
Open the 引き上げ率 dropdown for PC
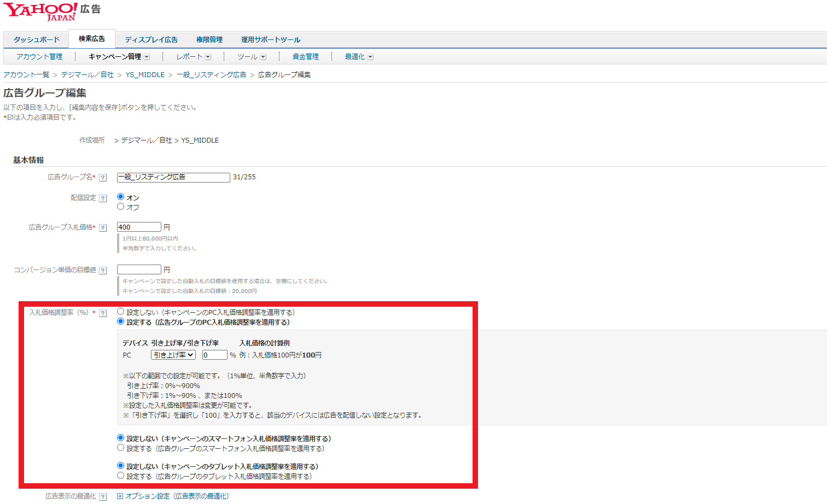173,355
